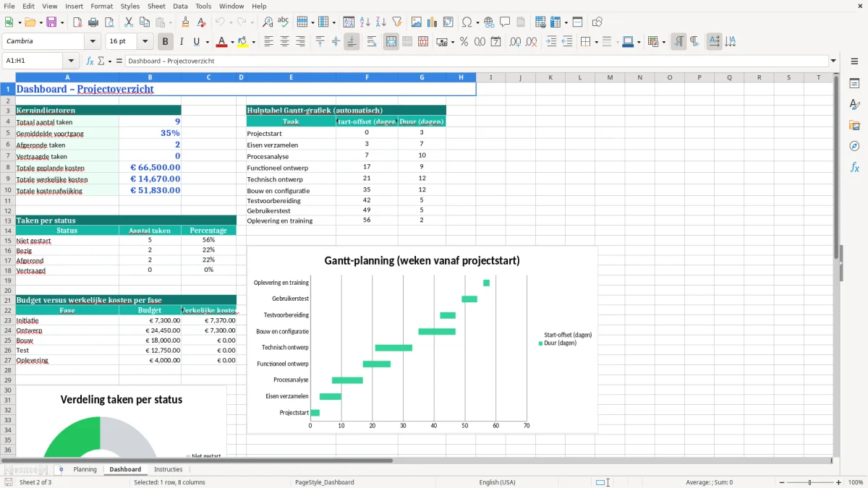The width and height of the screenshot is (868, 488).
Task: Toggle left-to-right text direction
Action: coord(678,42)
